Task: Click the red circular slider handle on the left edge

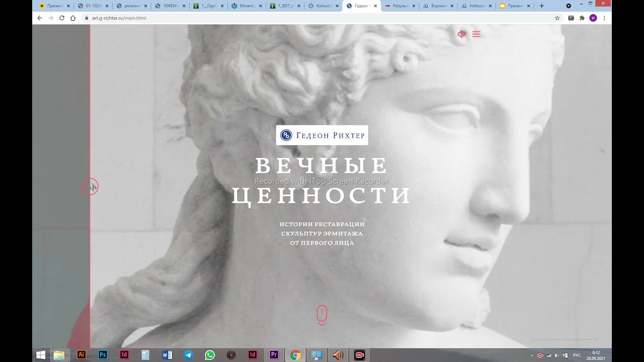Action: click(90, 187)
